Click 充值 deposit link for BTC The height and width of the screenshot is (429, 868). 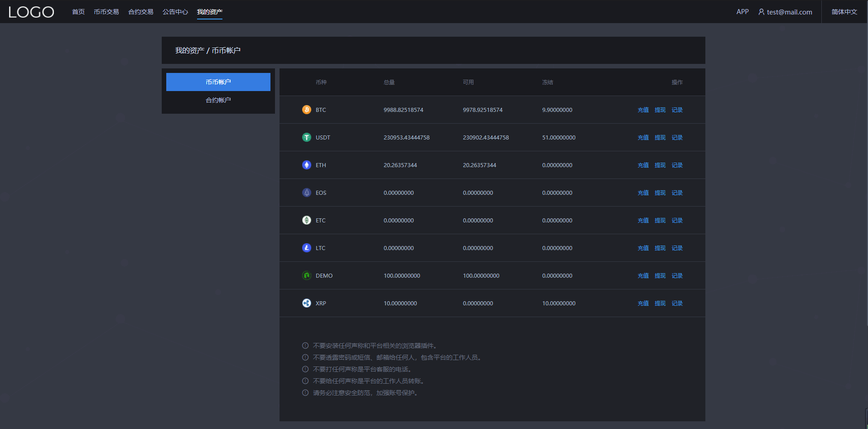(x=643, y=110)
